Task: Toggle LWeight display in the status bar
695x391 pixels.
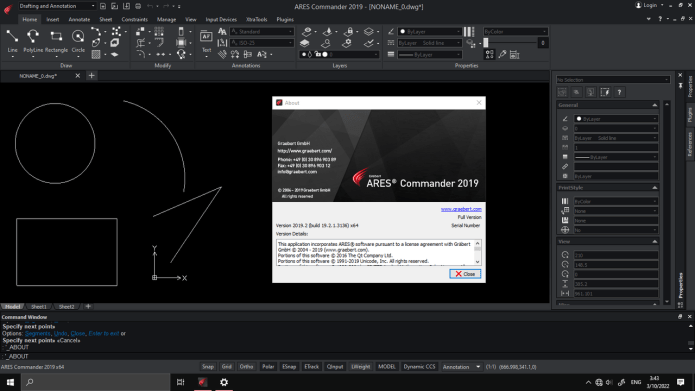Action: (x=360, y=367)
